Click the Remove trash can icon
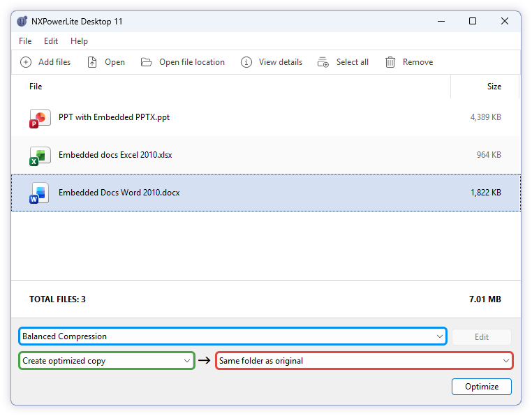The height and width of the screenshot is (416, 532). point(390,62)
